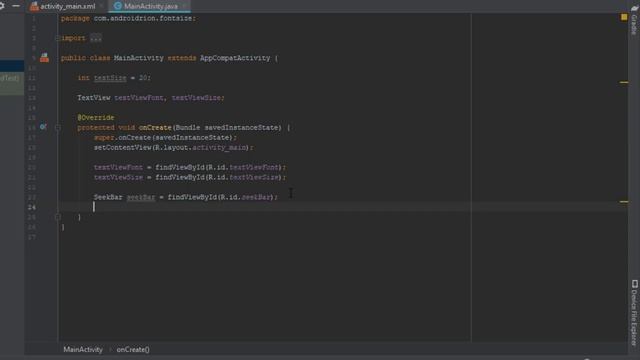Click activity_main in the setContentView call
The height and width of the screenshot is (360, 640).
point(220,147)
